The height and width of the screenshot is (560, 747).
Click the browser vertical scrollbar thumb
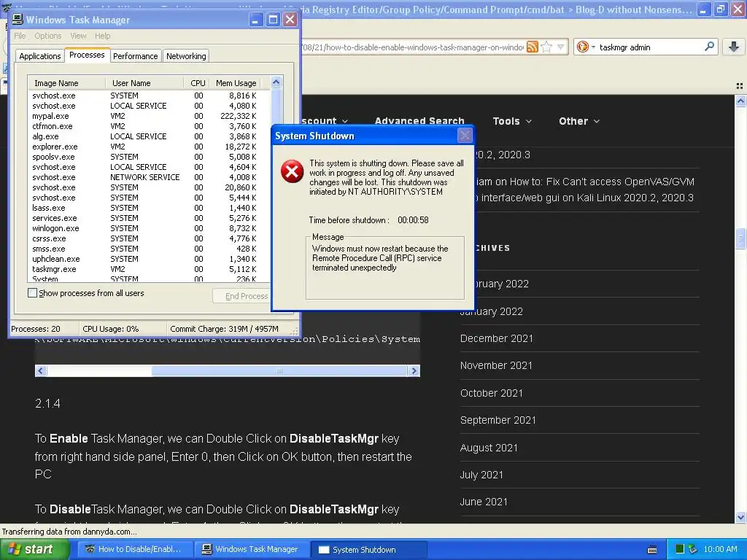pos(740,238)
